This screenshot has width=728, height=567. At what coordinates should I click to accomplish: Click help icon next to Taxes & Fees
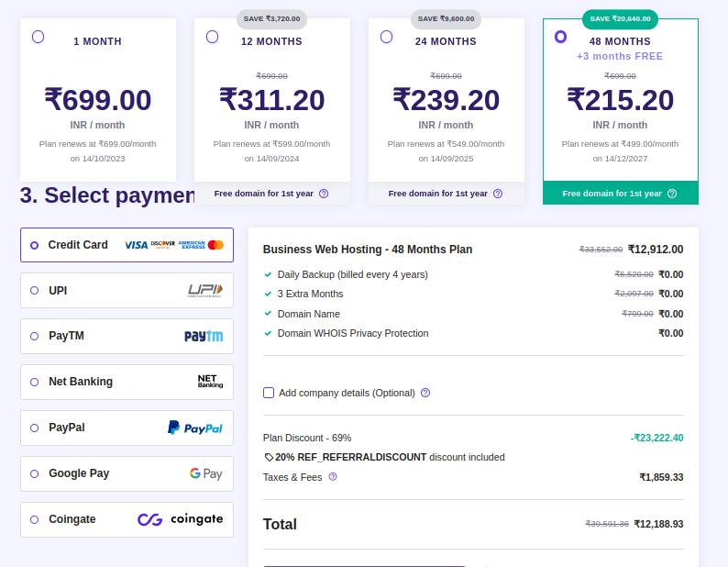pyautogui.click(x=333, y=477)
